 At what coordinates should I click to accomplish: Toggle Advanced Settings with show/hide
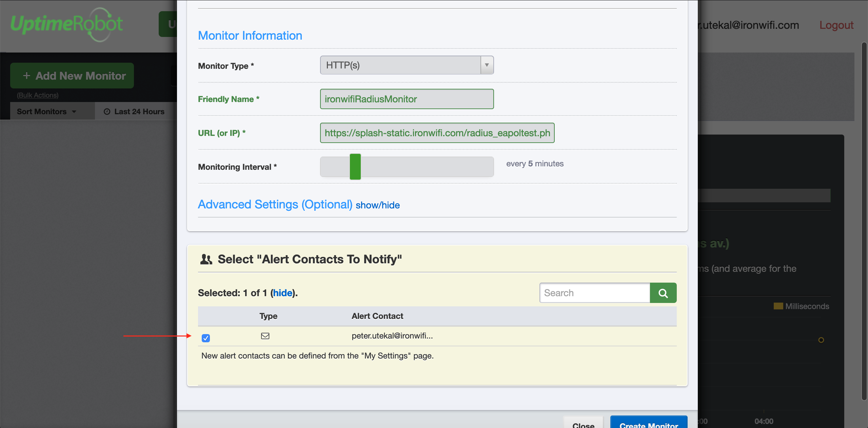pos(377,205)
